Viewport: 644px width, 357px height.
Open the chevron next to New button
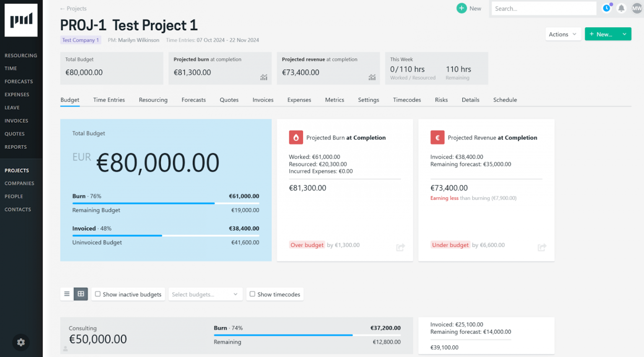[x=624, y=34]
